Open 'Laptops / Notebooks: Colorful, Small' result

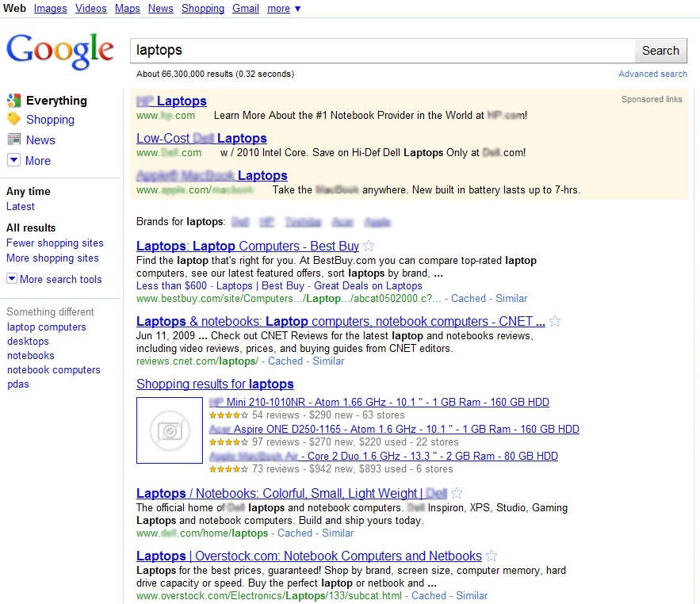click(292, 493)
